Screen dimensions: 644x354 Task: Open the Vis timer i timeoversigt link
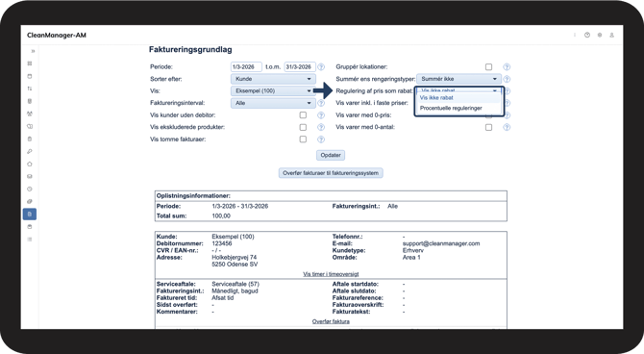331,274
